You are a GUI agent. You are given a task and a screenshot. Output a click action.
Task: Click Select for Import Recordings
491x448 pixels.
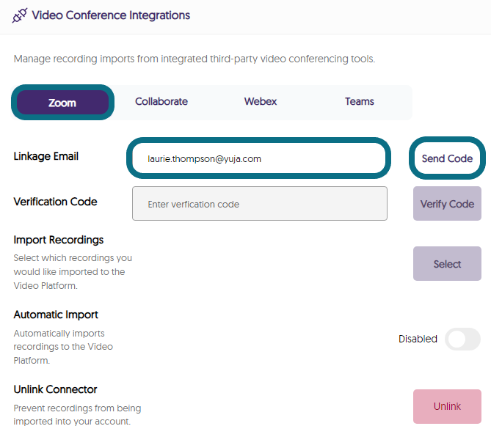coord(447,264)
